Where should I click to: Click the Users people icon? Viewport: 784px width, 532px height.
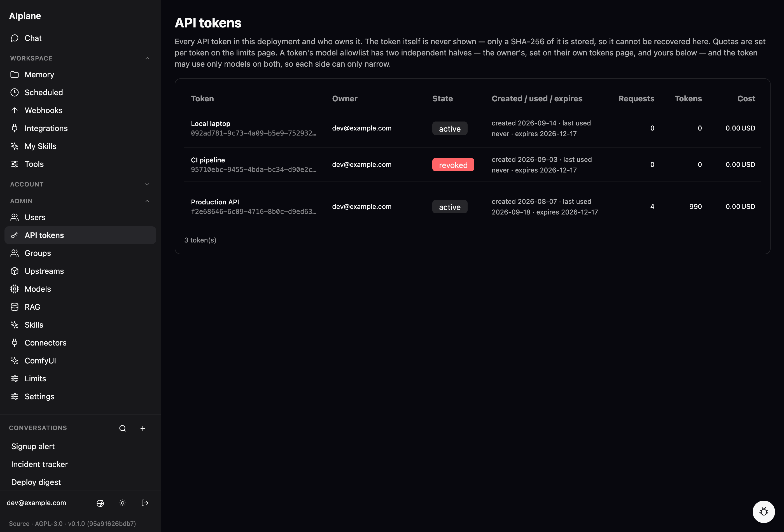(15, 217)
